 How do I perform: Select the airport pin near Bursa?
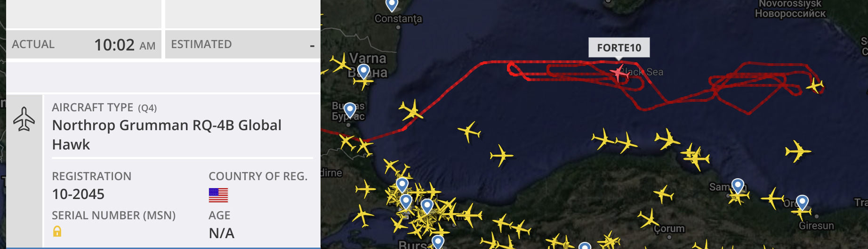[438, 241]
